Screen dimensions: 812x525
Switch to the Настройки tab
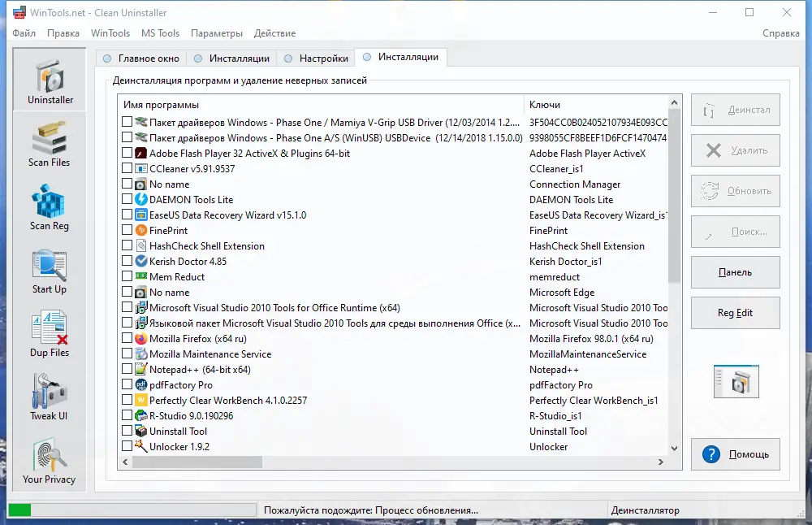pos(316,58)
